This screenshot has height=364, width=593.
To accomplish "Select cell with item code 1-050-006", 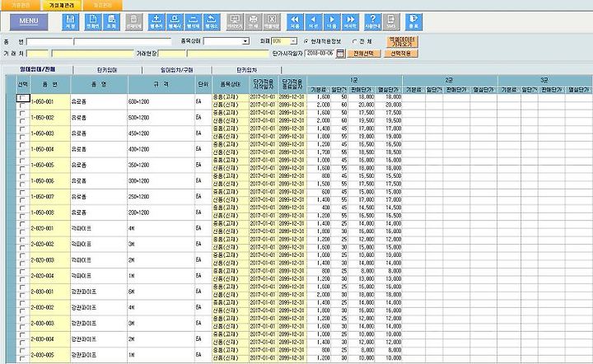I will (x=50, y=180).
